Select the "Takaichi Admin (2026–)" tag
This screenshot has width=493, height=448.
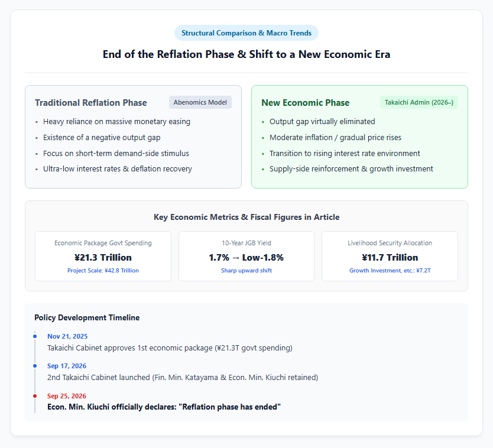point(419,102)
